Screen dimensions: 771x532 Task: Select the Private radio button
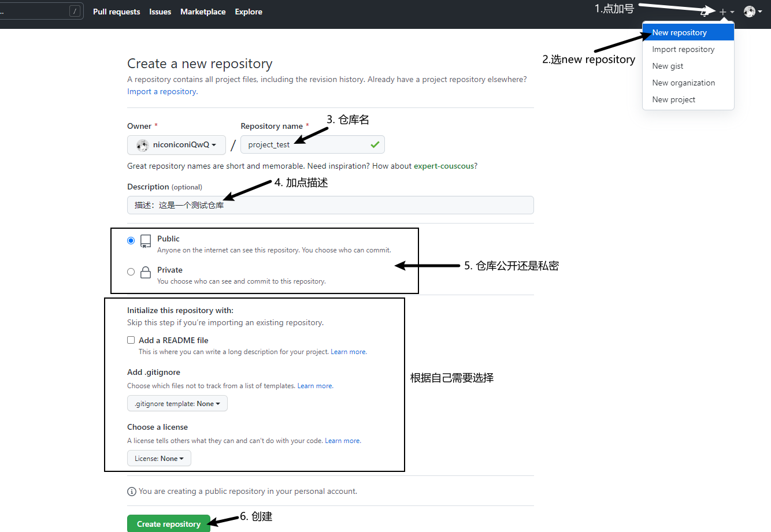coord(131,271)
